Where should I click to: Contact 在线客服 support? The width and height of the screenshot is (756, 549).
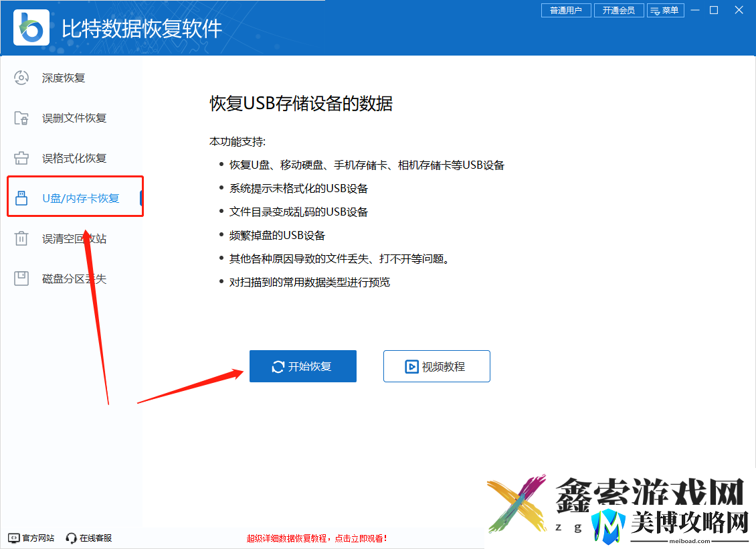click(x=89, y=538)
